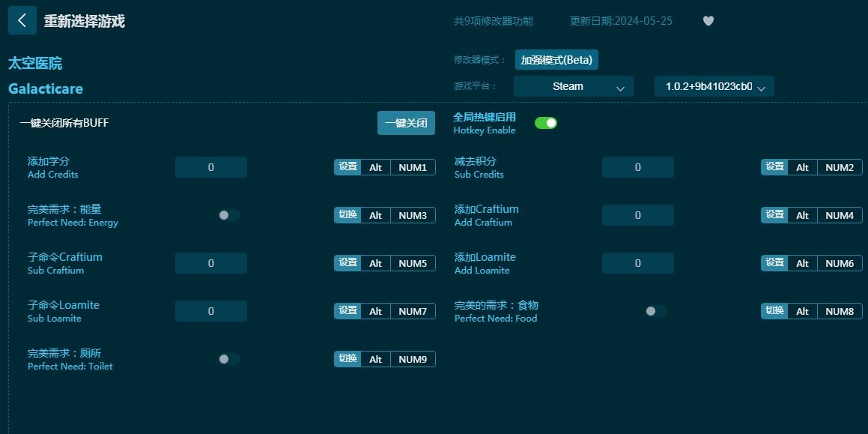
Task: Toggle Perfect Need: Food switch
Action: [x=655, y=311]
